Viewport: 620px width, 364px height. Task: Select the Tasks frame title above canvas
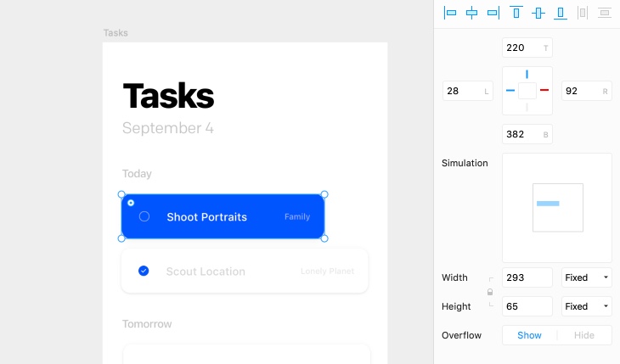116,33
